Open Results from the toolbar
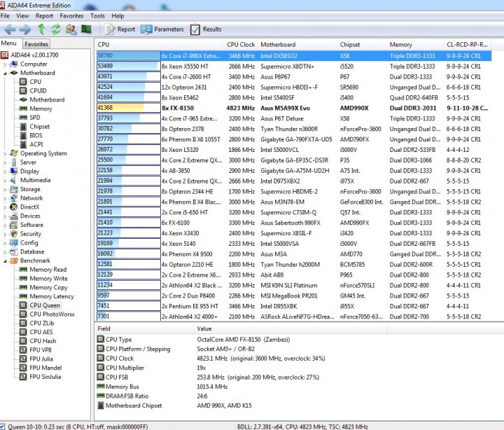 point(206,29)
